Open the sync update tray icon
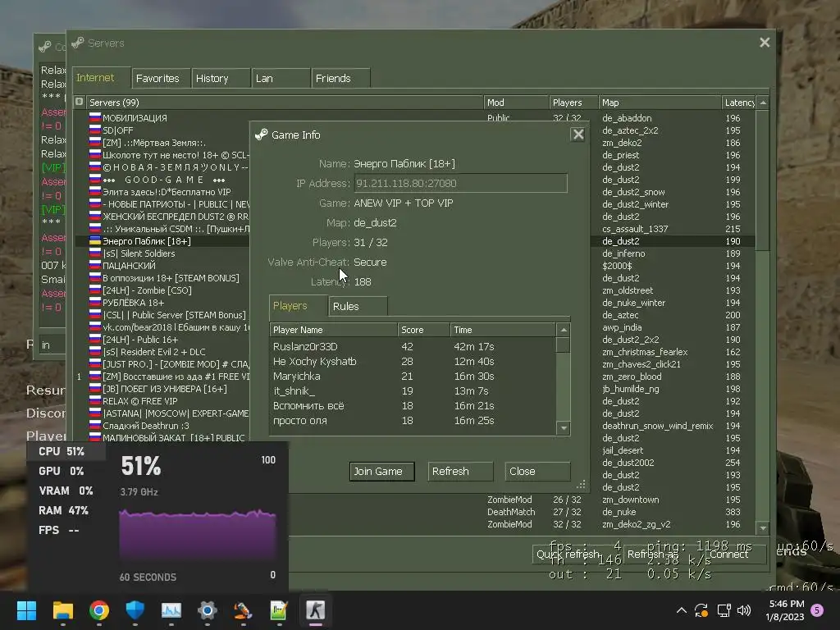The image size is (840, 630). (x=701, y=610)
